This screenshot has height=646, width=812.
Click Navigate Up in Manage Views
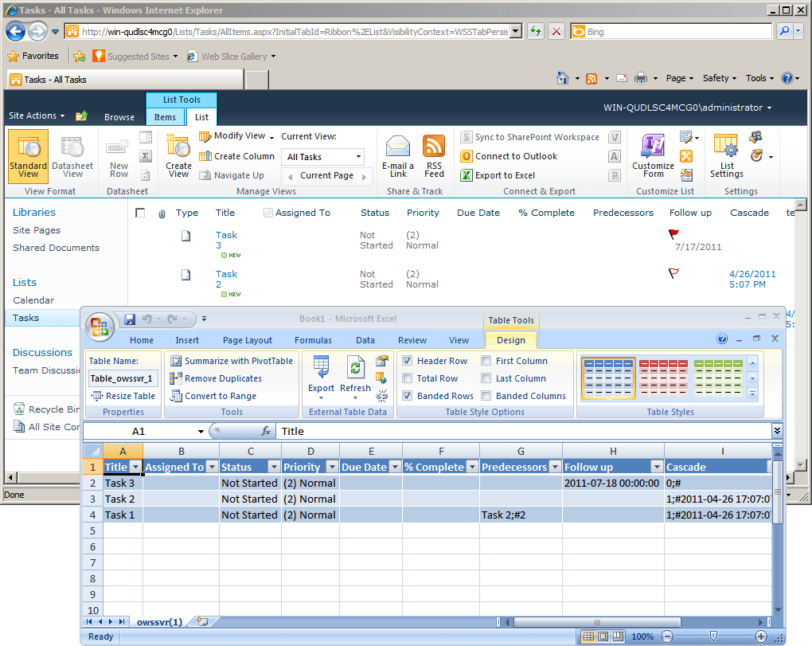click(232, 175)
